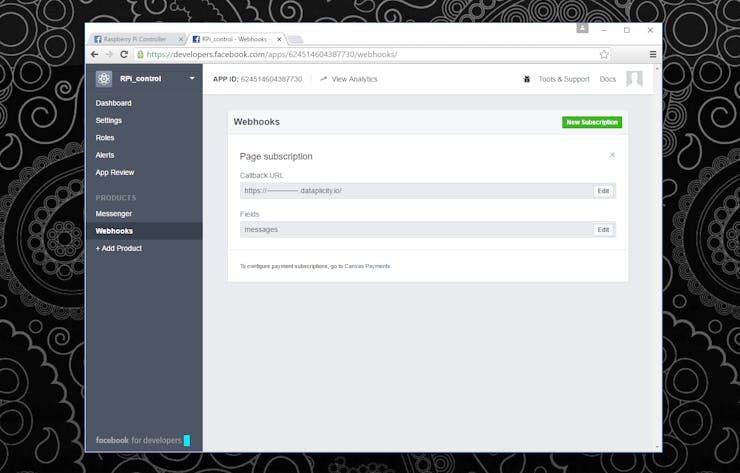Image resolution: width=740 pixels, height=473 pixels.
Task: Open the Docs link
Action: pos(607,79)
